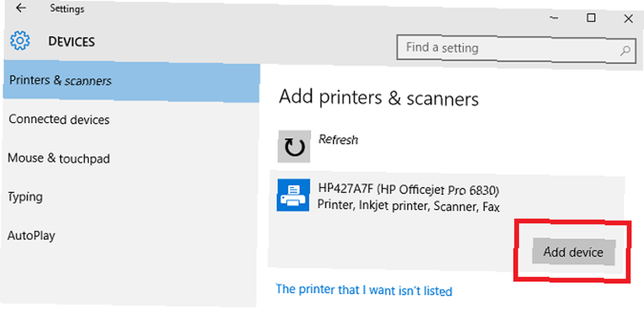This screenshot has height=316, width=644.
Task: Click 'Printer, Inkjet printer, Scanner, Fax' description
Action: pyautogui.click(x=409, y=205)
